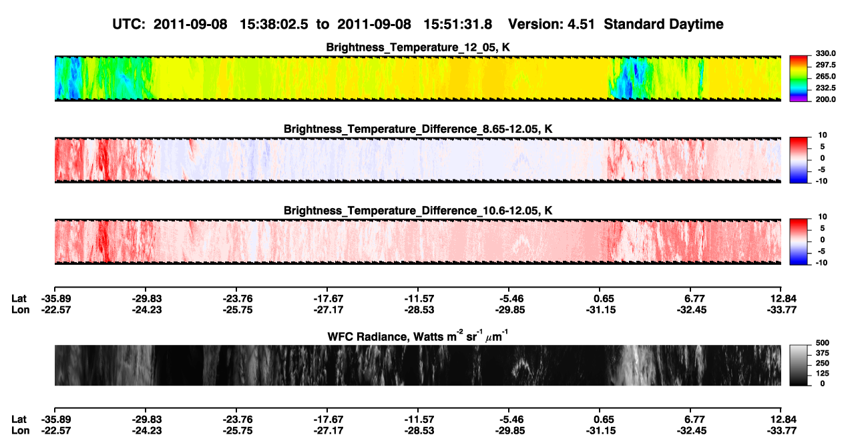This screenshot has width=868, height=445.
Task: Click the Lat label above the WFC panel
Action: [18, 298]
